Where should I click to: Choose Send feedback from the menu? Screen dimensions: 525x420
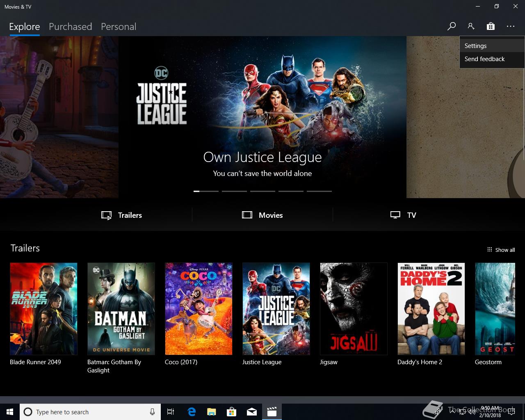492,59
